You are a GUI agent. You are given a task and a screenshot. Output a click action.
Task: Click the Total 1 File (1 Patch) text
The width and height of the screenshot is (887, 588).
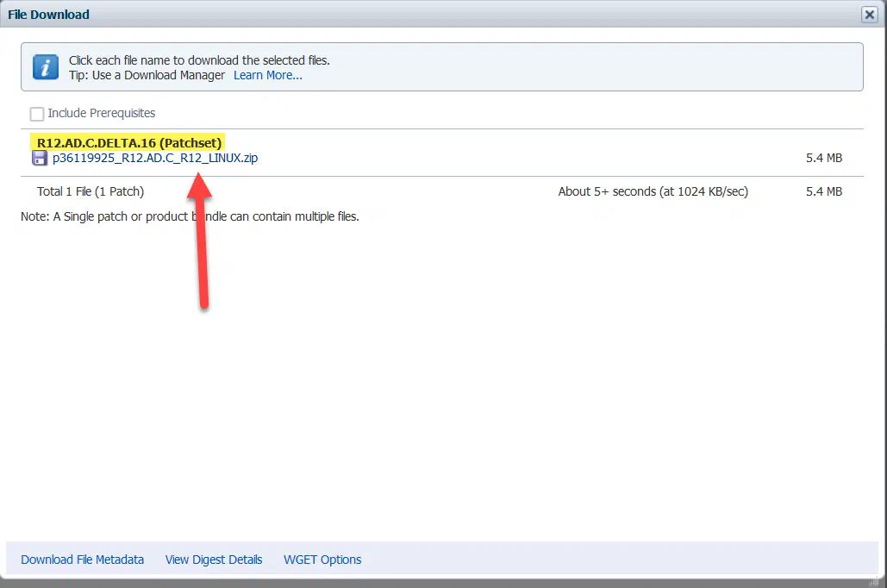(91, 191)
